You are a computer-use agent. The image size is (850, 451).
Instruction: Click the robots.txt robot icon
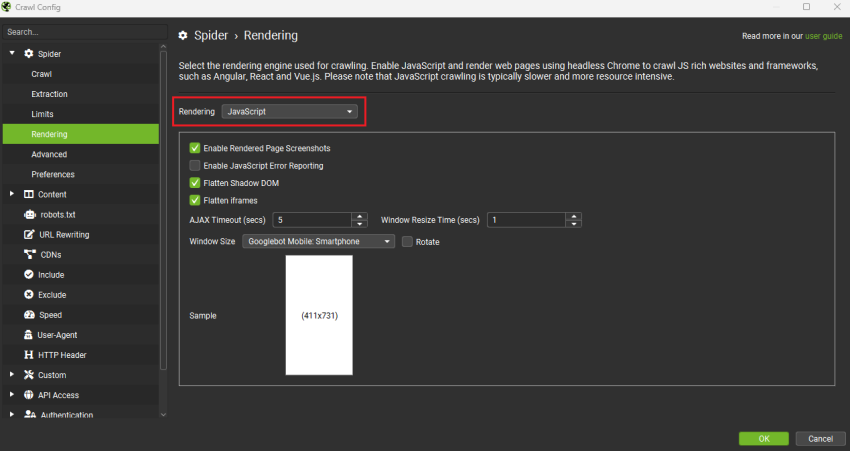(x=29, y=215)
